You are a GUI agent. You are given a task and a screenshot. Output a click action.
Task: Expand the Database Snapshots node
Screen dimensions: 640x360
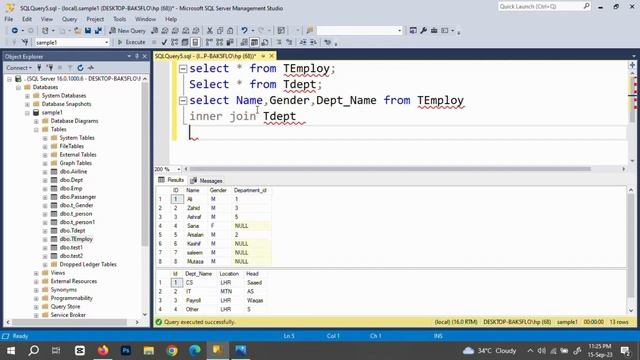(x=27, y=104)
